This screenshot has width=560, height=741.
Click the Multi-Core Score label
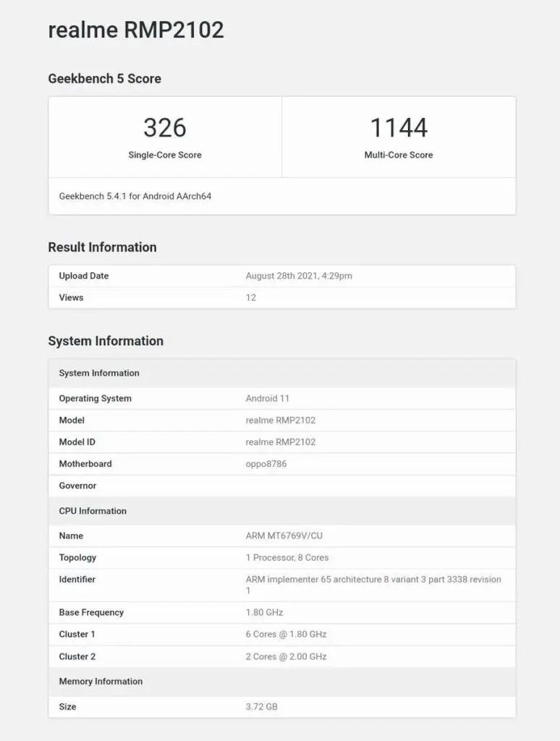[x=399, y=155]
